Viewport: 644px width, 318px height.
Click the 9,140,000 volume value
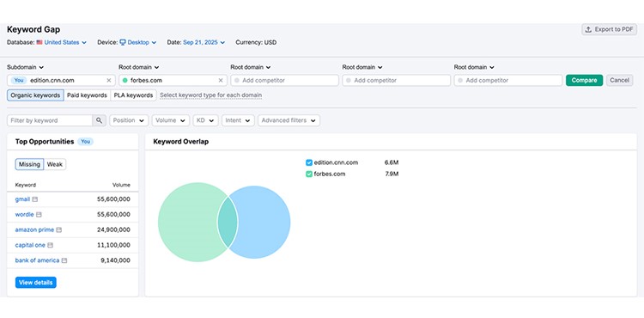[115, 260]
